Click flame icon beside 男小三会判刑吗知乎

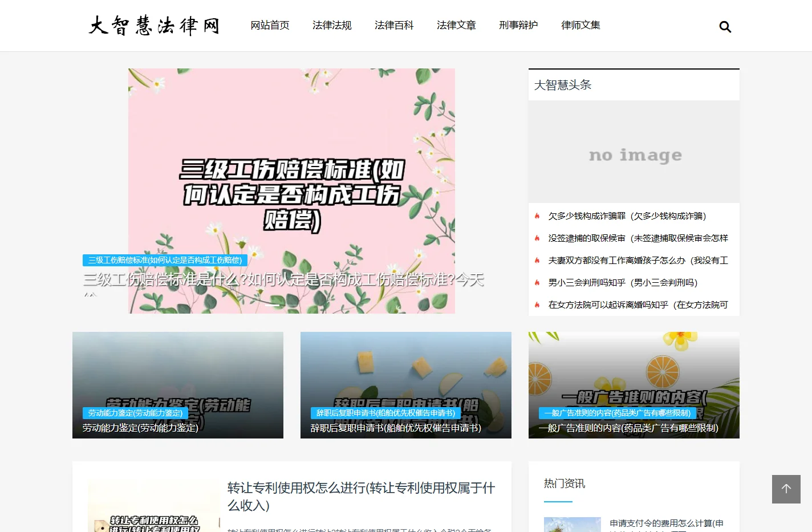tap(537, 283)
